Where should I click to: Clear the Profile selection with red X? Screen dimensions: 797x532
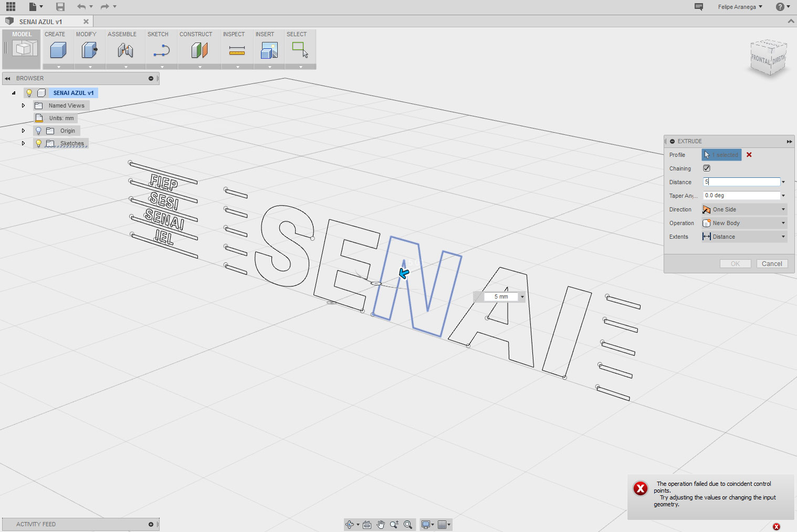pyautogui.click(x=749, y=155)
